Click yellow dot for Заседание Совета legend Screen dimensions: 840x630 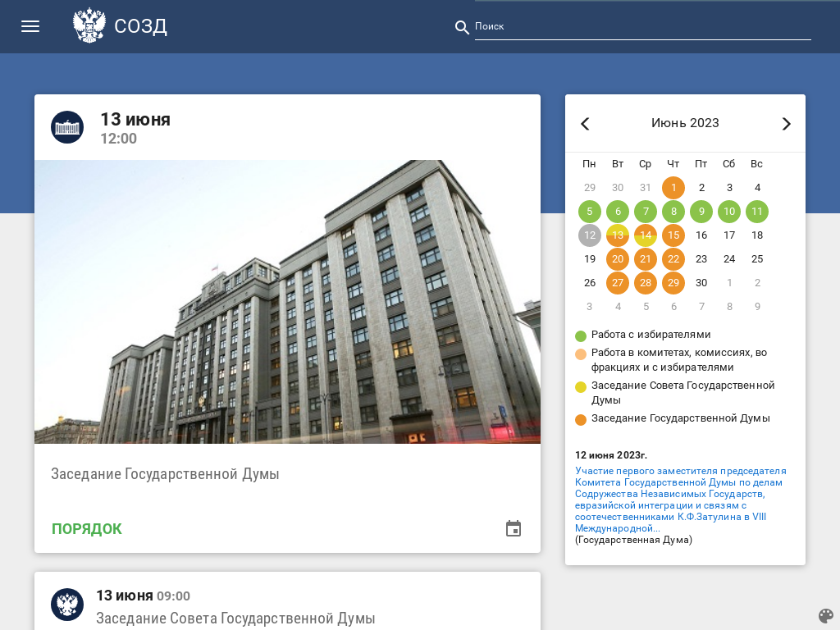click(x=581, y=387)
